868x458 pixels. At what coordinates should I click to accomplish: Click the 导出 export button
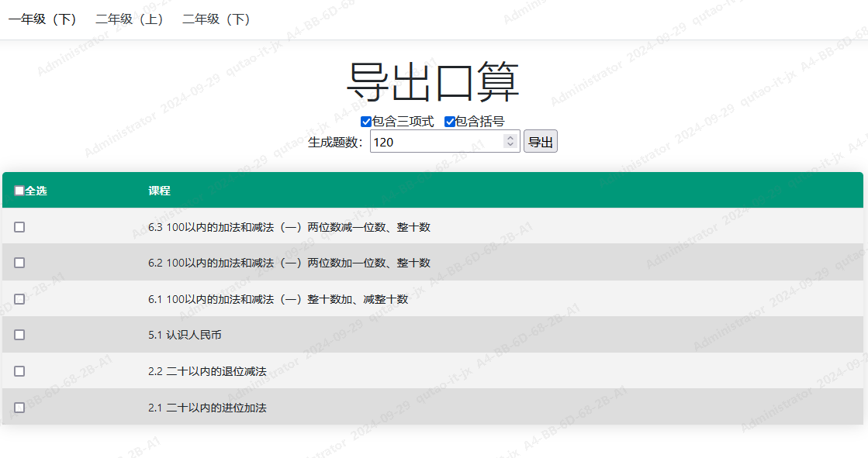pos(541,142)
